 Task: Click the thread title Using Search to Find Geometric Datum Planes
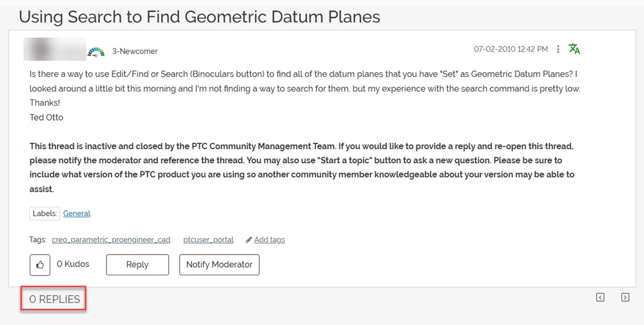[x=199, y=17]
